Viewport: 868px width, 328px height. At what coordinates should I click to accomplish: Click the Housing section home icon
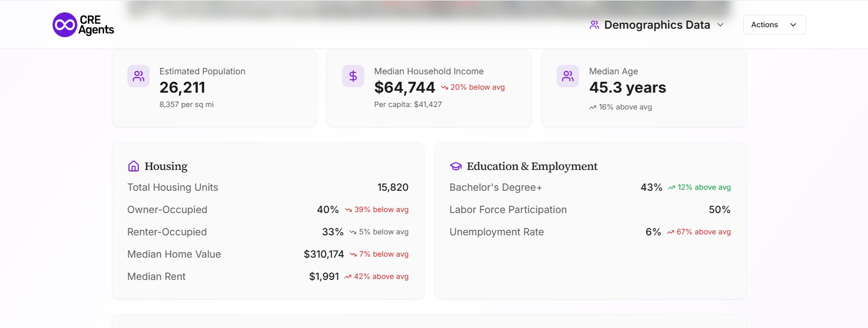click(x=133, y=166)
